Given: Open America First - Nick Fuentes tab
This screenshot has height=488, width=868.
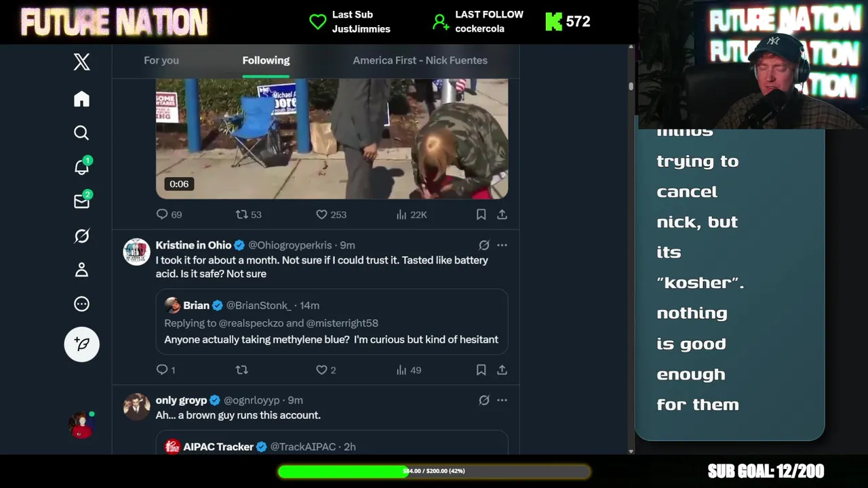Looking at the screenshot, I should coord(420,60).
